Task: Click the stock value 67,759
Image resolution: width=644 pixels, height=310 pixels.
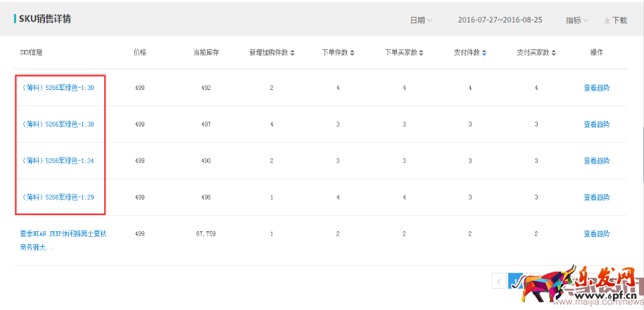Action: point(206,233)
